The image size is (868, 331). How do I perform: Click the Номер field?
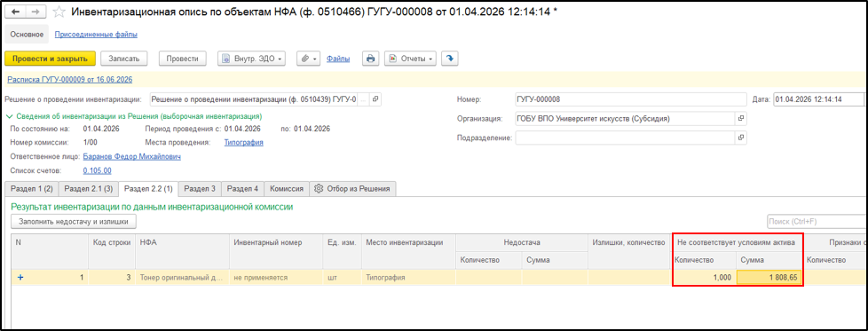[630, 99]
